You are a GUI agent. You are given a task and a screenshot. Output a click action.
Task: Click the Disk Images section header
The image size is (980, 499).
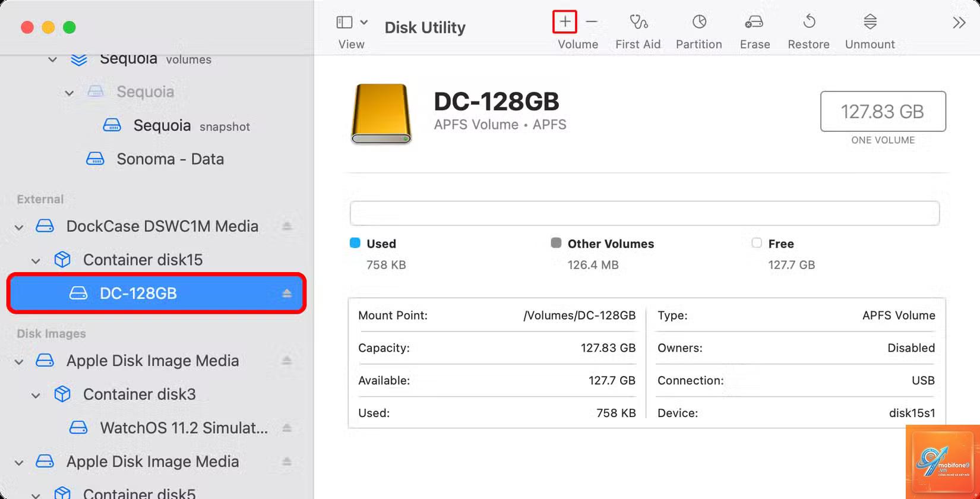(x=51, y=334)
